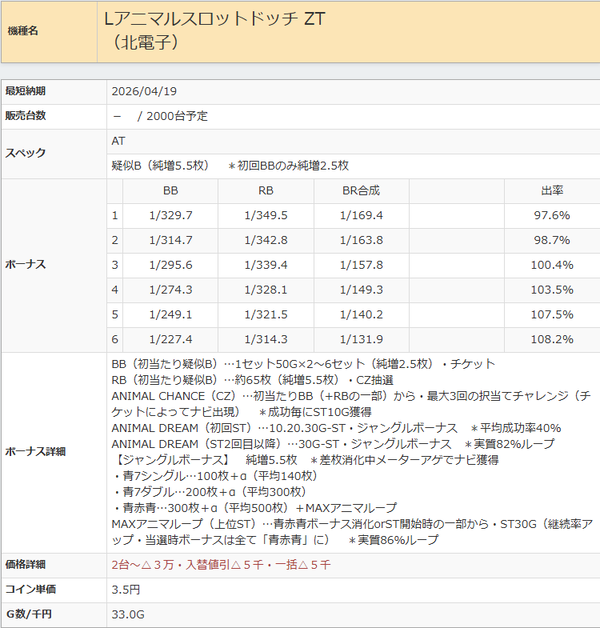Screen dimensions: 600x628
Task: Select BB value 1/329.7
Action: coord(171,215)
